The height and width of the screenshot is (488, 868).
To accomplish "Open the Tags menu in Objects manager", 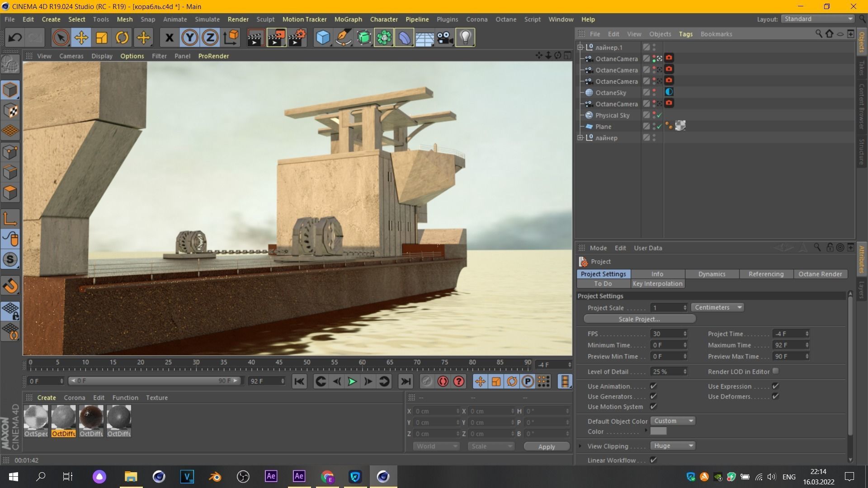I will [x=685, y=34].
